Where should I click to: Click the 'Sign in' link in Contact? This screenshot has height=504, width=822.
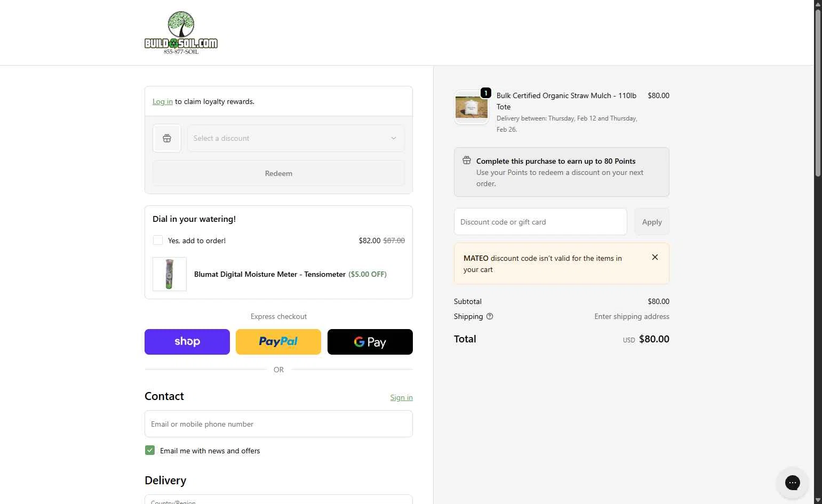click(401, 397)
